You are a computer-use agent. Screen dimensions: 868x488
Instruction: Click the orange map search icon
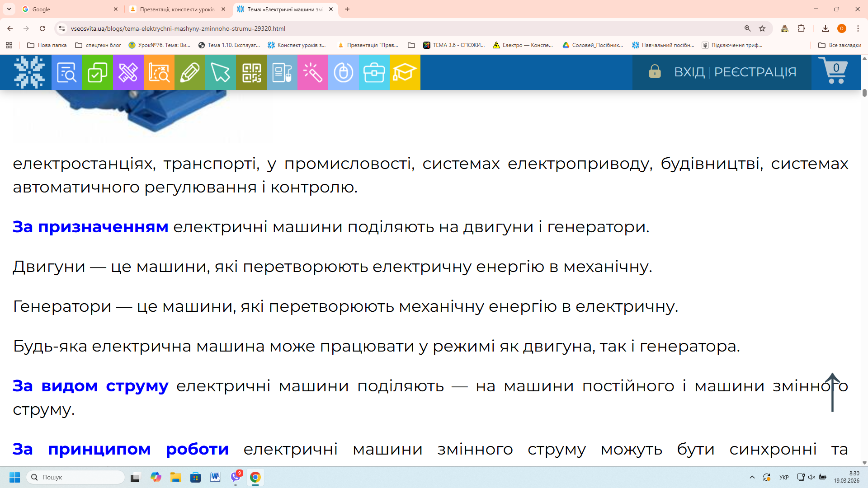[159, 72]
